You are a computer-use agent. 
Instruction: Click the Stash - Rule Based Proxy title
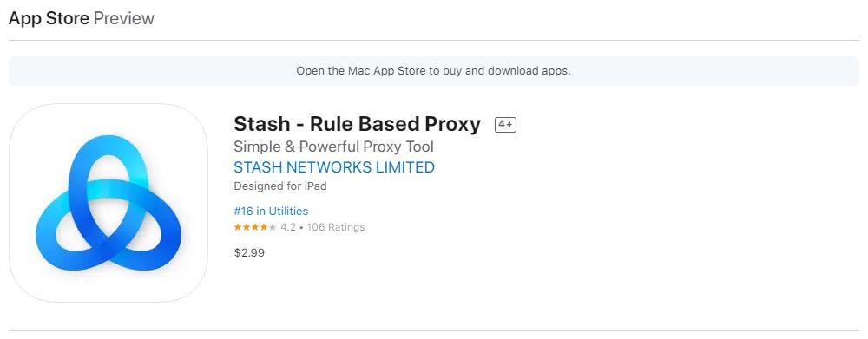pos(357,124)
